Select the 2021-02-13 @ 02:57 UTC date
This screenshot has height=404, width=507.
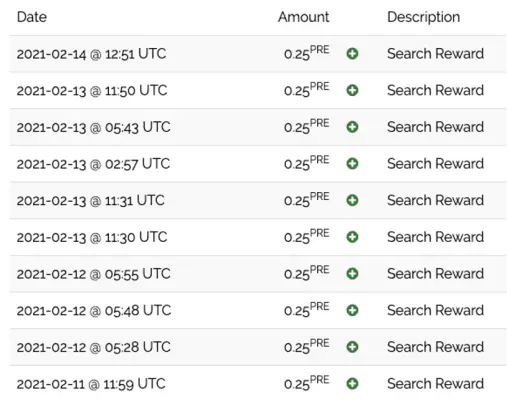(x=93, y=164)
